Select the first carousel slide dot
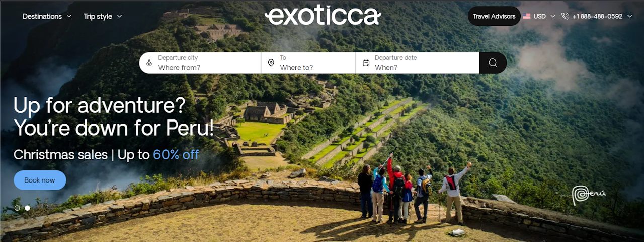The image size is (644, 242). (x=17, y=208)
